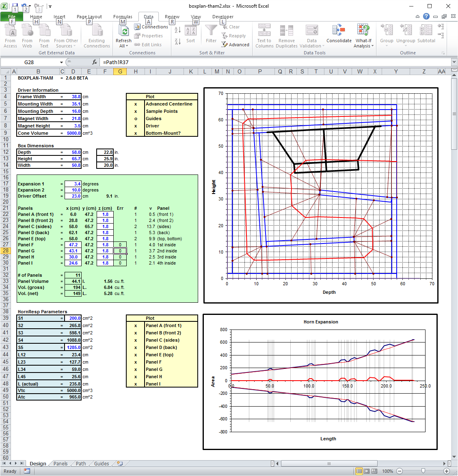Import data From Web
Viewport: 458px width, 476px height.
(x=27, y=36)
